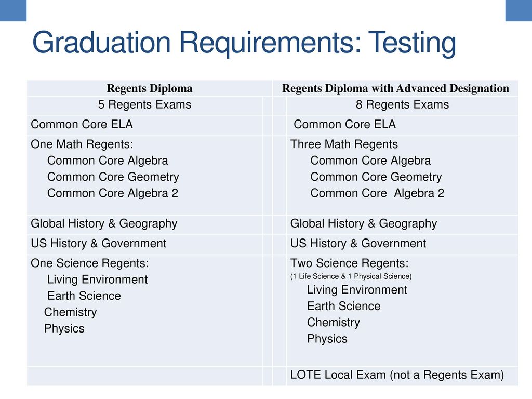Select the Regents Diploma column header
The width and height of the screenshot is (532, 399).
[150, 88]
